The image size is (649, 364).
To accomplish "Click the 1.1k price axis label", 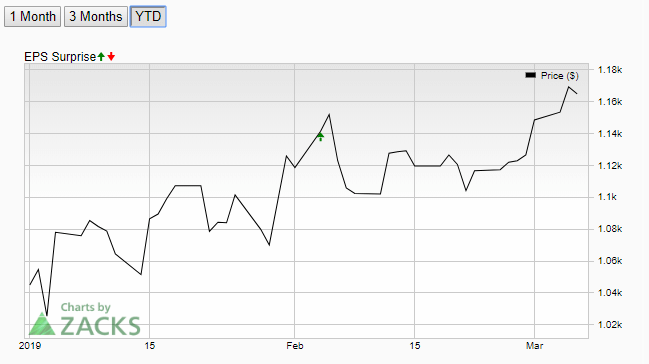I will pyautogui.click(x=607, y=197).
